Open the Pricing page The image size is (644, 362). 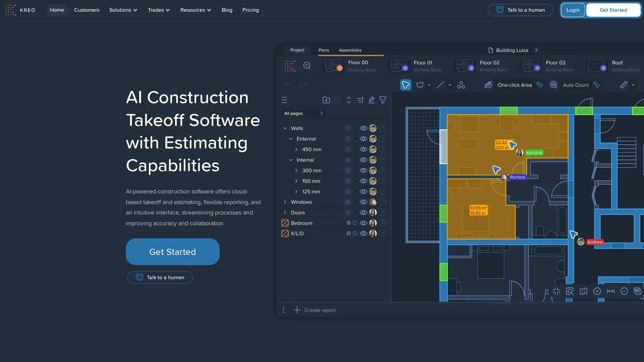click(x=251, y=10)
